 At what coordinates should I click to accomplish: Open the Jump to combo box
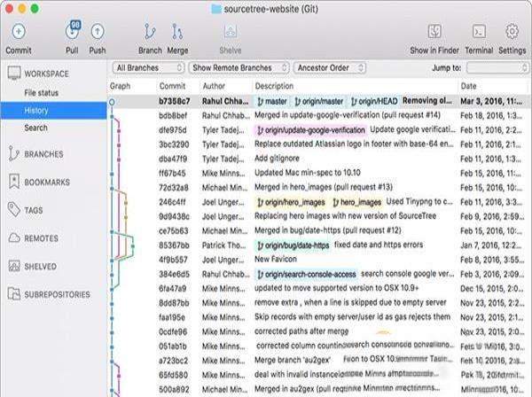coord(497,68)
